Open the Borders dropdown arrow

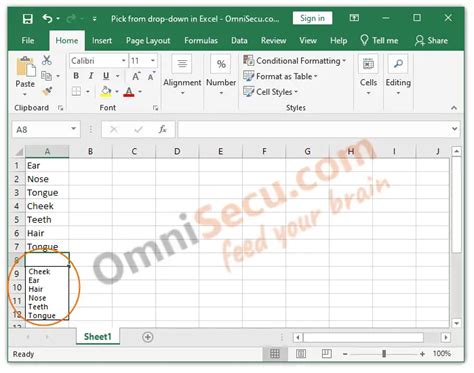pos(88,91)
